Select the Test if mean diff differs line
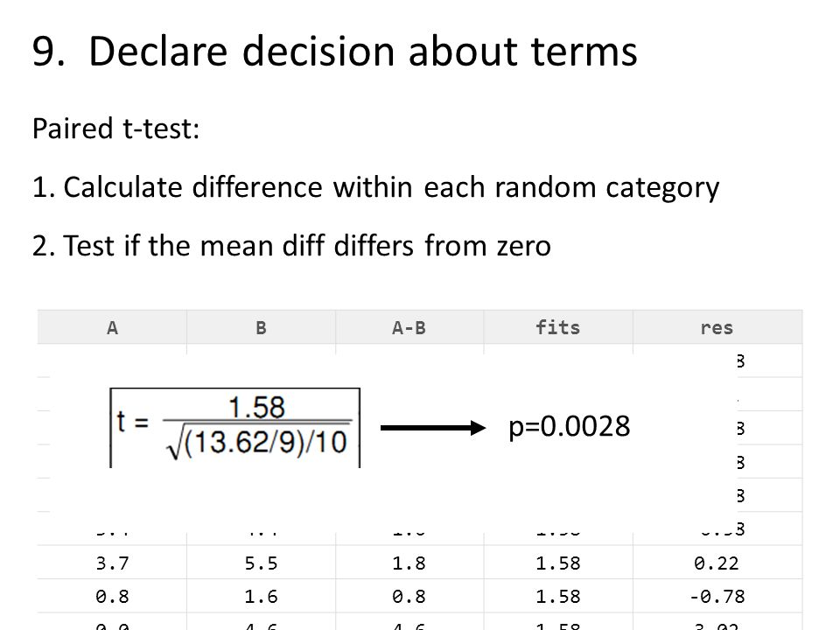The width and height of the screenshot is (840, 630). [291, 247]
